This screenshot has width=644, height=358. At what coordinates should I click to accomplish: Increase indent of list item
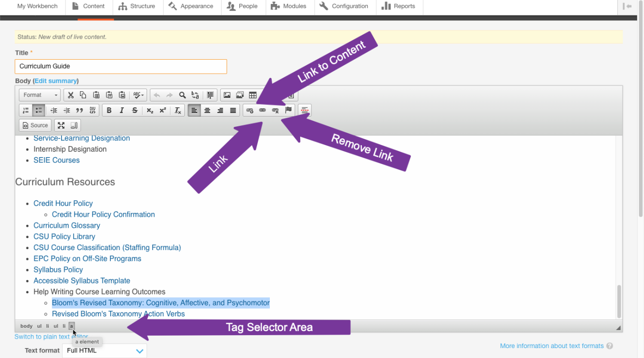tap(67, 110)
